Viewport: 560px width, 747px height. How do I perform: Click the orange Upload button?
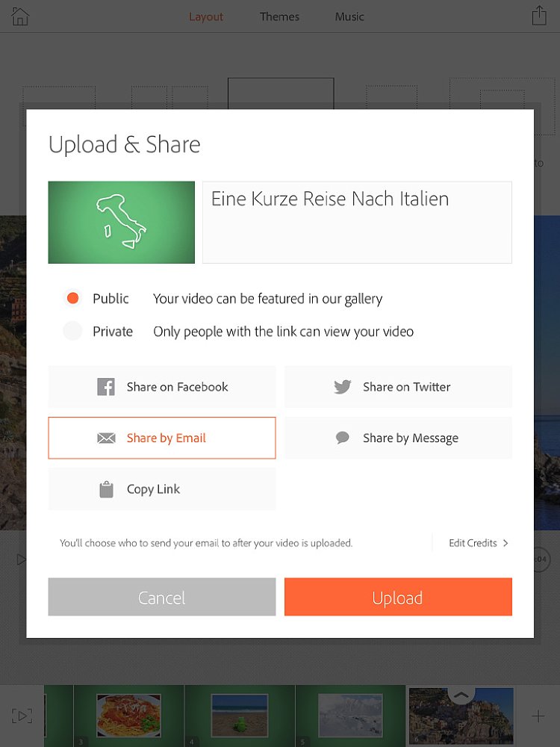click(x=398, y=597)
